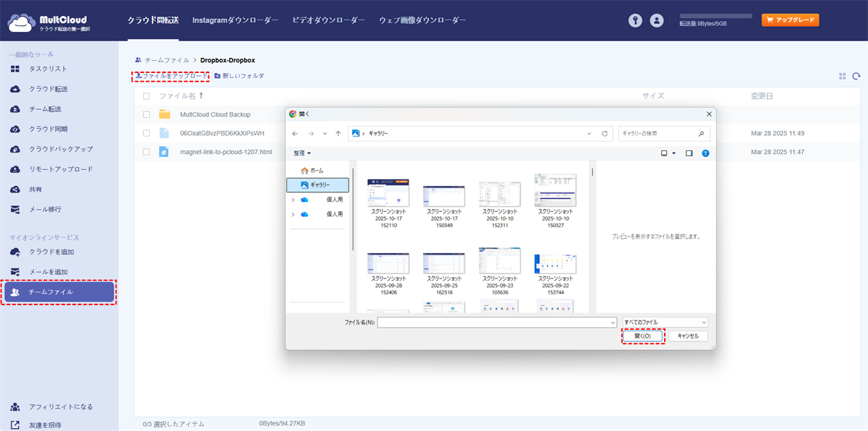
Task: Toggle the preview pane icon in the dialog
Action: tap(689, 153)
